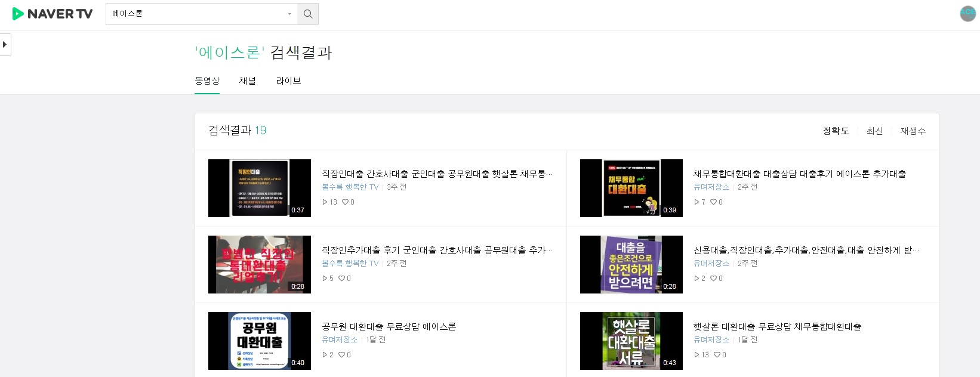Play the 공무원 대환대출 thumbnail video
980x377 pixels.
(259, 341)
